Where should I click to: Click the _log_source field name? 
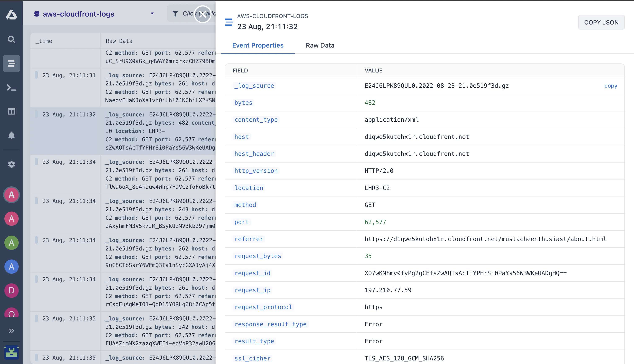(254, 86)
